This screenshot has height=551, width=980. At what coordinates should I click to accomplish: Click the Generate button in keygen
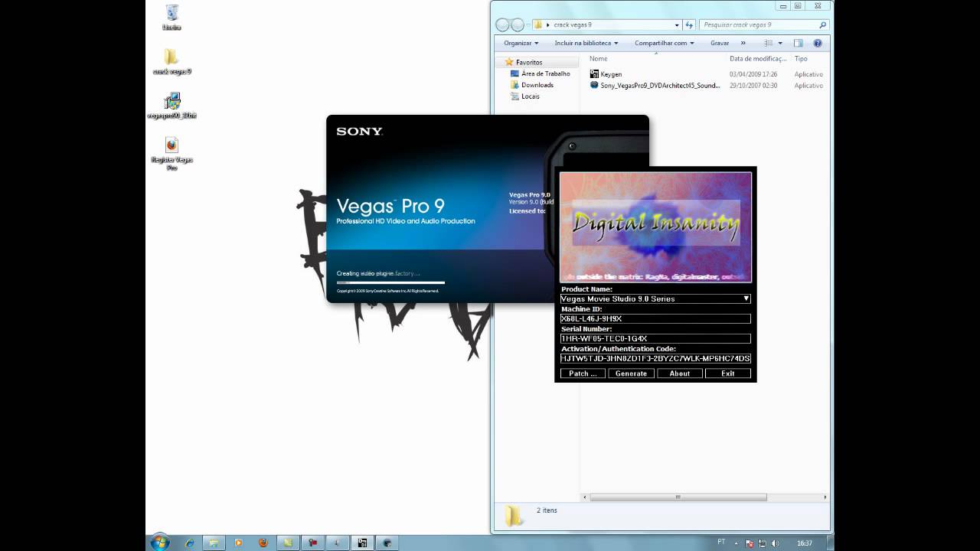point(632,373)
